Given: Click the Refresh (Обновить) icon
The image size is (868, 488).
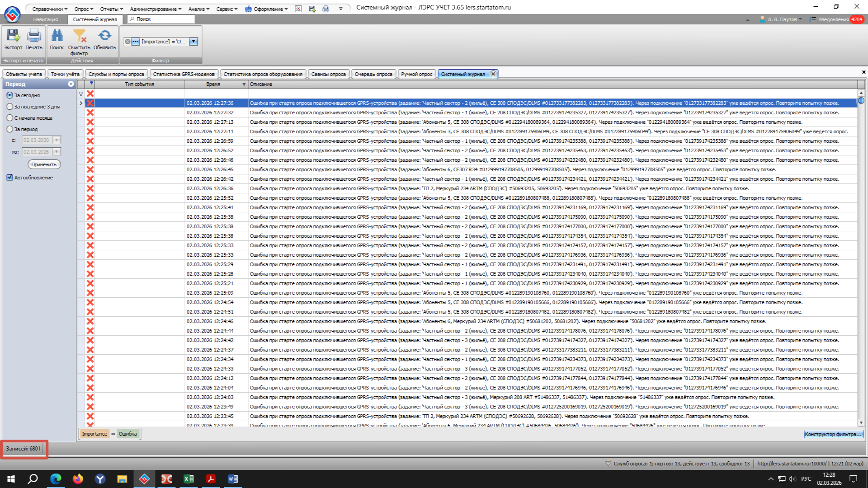Looking at the screenshot, I should (x=105, y=36).
